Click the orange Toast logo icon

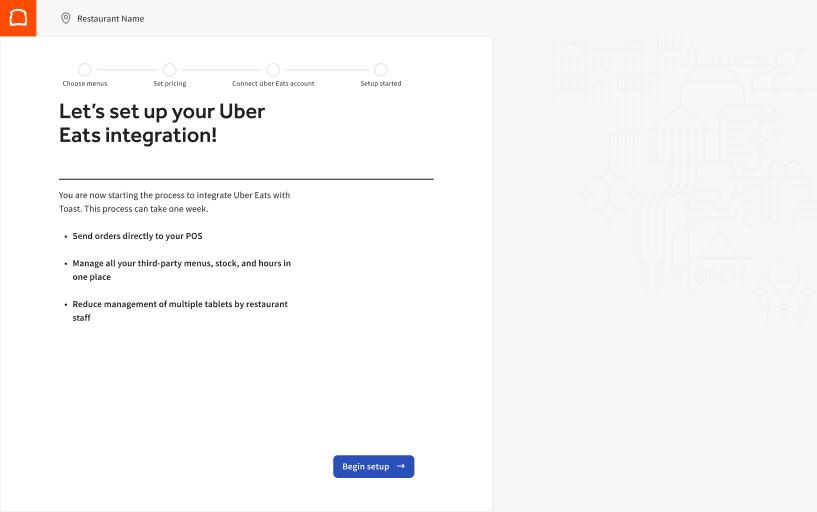click(18, 18)
